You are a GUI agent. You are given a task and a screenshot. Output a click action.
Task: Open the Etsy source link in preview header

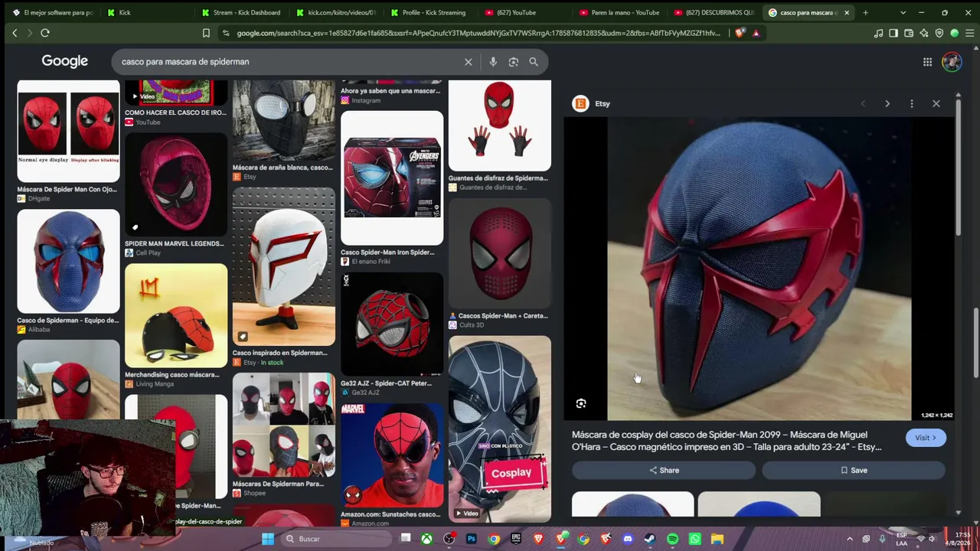(x=593, y=103)
